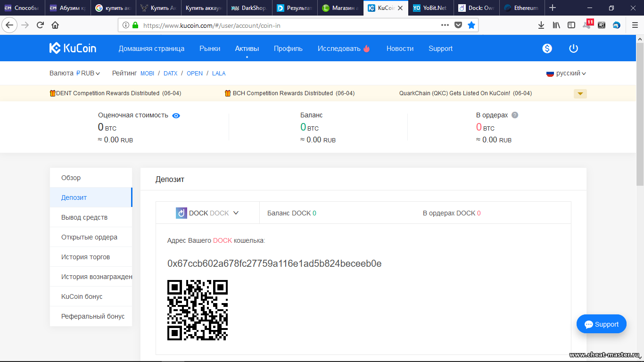This screenshot has width=644, height=362.
Task: Open the MOBI rating link
Action: 148,74
